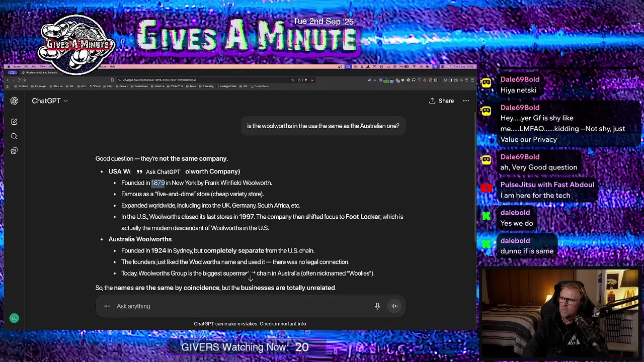
Task: Click 'The founders just liked the Woolworths name'
Action: (x=235, y=262)
